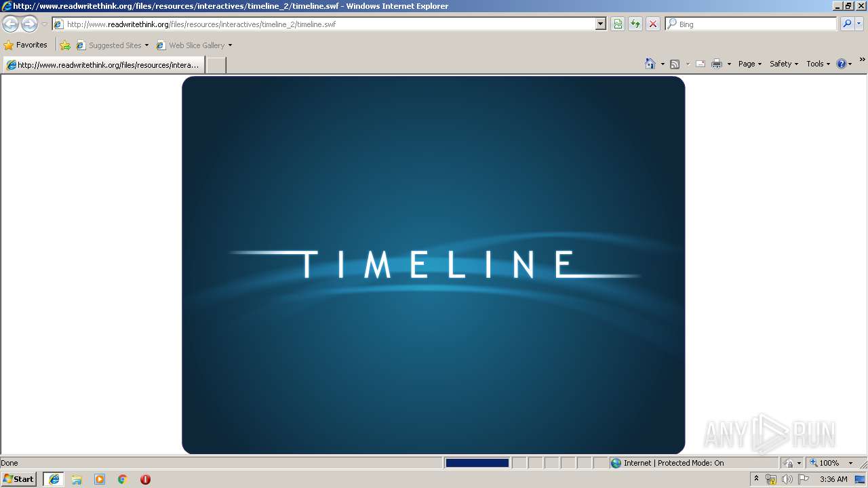Image resolution: width=868 pixels, height=488 pixels.
Task: Click the security lock status icon
Action: pyautogui.click(x=789, y=463)
